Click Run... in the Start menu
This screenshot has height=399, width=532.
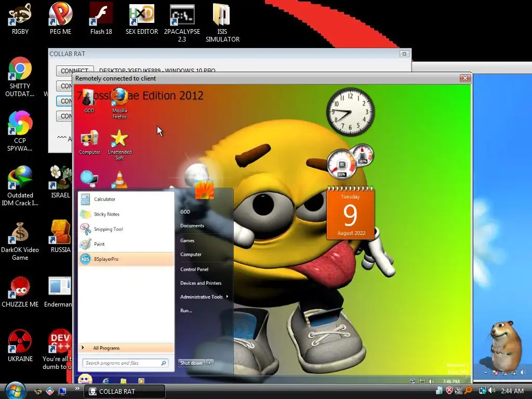coord(186,311)
